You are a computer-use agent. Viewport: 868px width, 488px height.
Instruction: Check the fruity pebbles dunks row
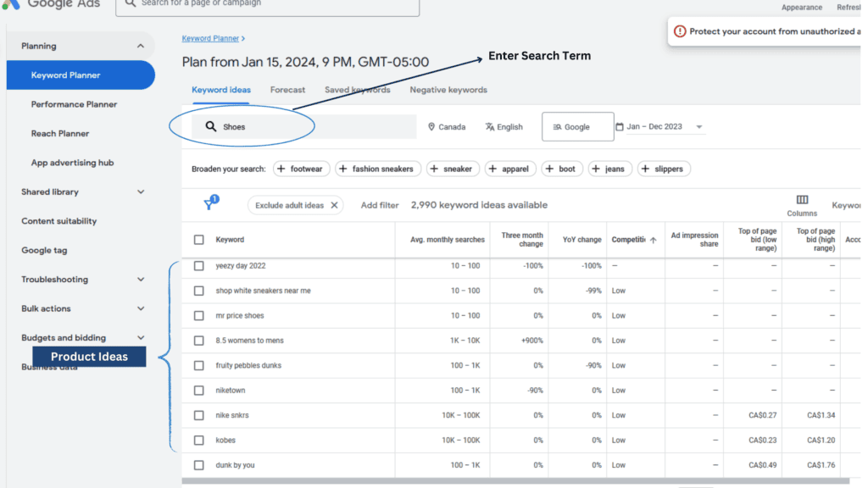click(x=198, y=365)
